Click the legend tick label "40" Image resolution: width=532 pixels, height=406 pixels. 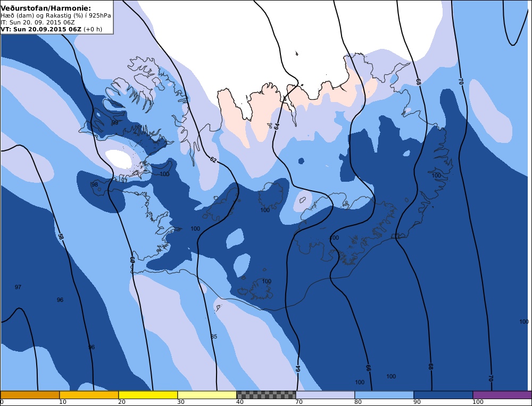click(x=240, y=402)
